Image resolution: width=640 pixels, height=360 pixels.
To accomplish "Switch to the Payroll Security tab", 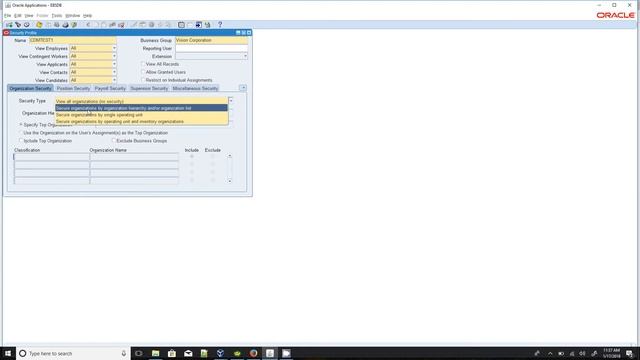I will pos(110,88).
